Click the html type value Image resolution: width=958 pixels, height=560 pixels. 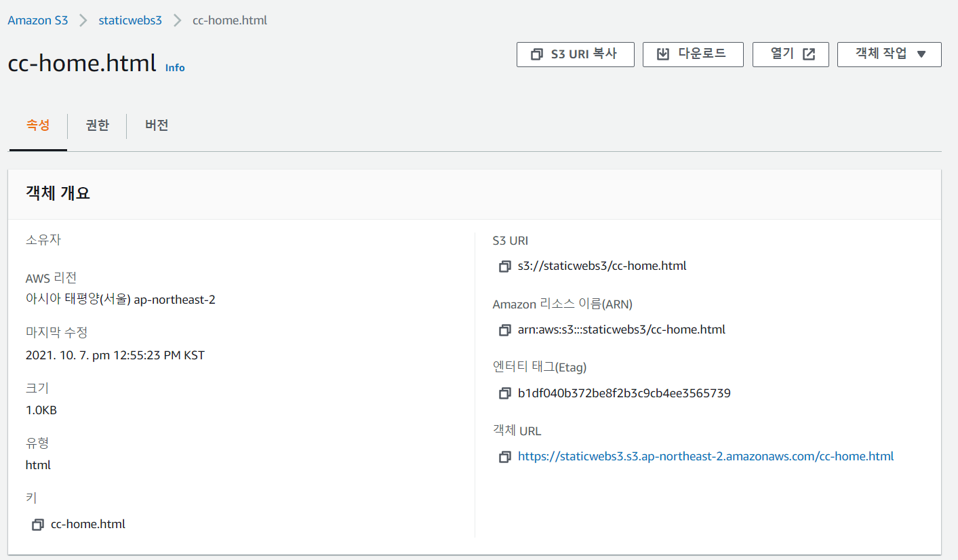tap(38, 465)
